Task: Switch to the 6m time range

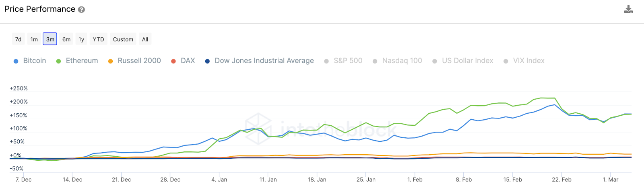Action: click(x=66, y=39)
